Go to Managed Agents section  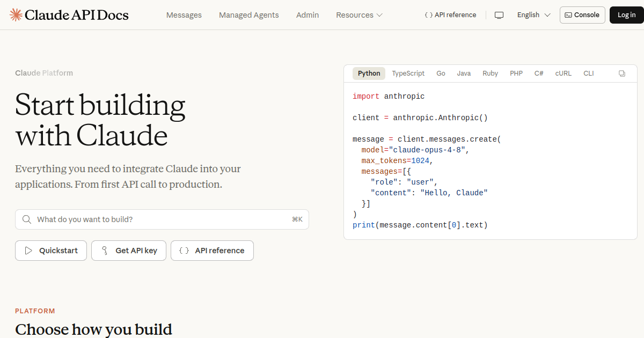pos(249,15)
